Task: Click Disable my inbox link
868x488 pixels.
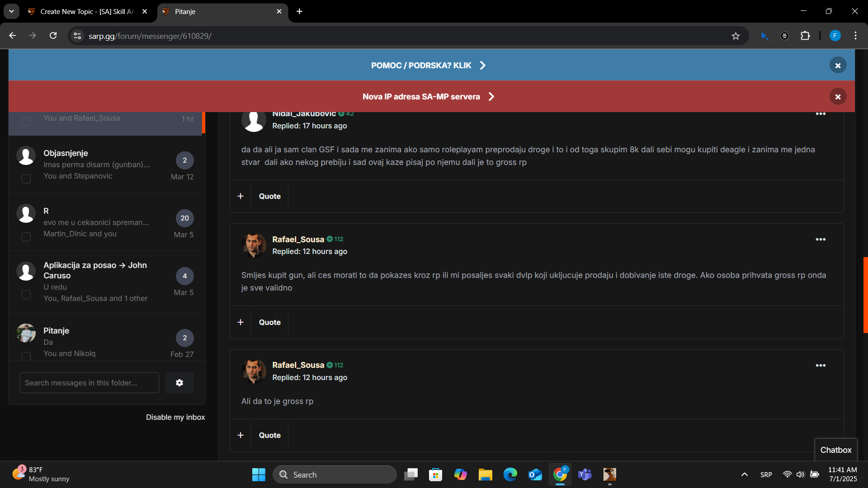Action: click(175, 417)
